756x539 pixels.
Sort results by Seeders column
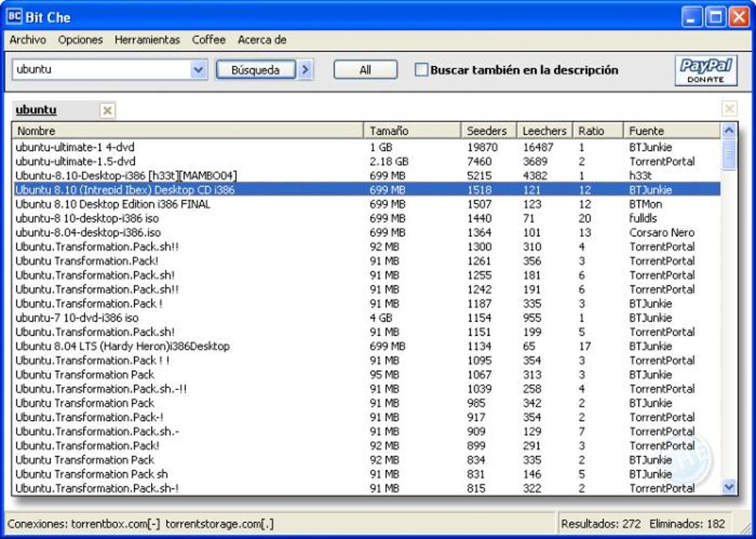coord(489,130)
